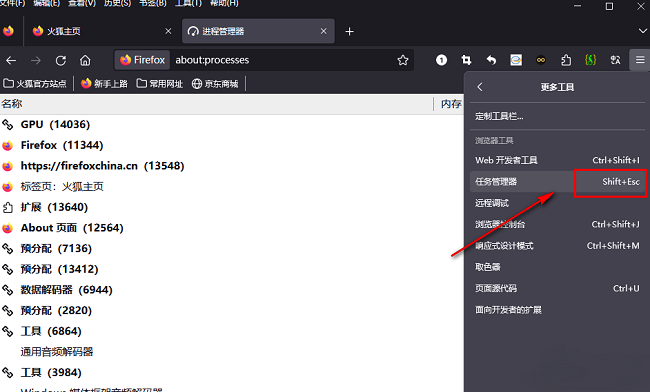650x392 pixels.
Task: Pick the 取色器 eyedropper menu item
Action: click(x=557, y=267)
